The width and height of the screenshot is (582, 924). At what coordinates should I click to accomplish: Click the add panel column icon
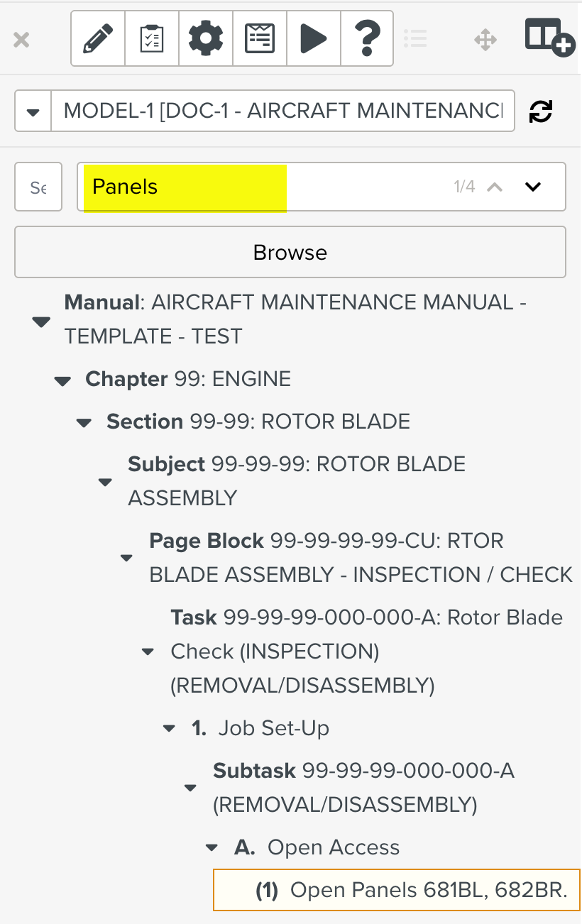(x=549, y=36)
